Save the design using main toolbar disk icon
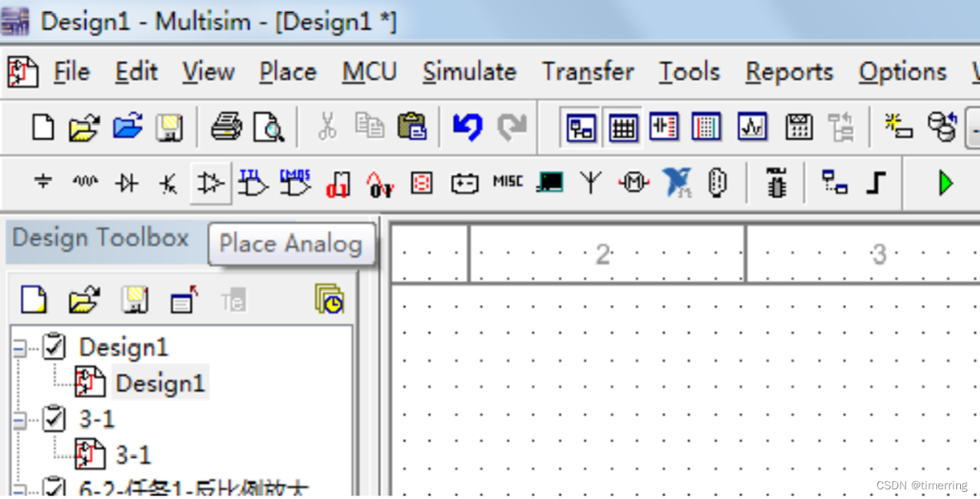 [x=169, y=127]
